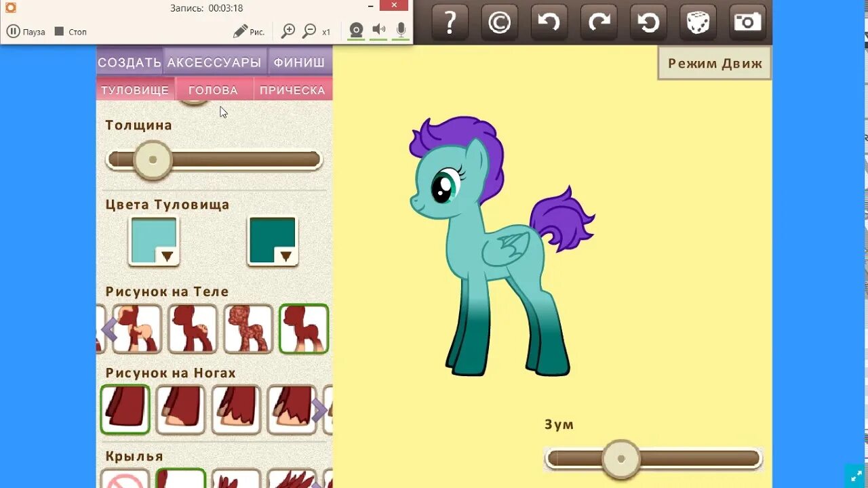Toggle system sound speaker in recorder
The height and width of the screenshot is (488, 868).
point(378,30)
